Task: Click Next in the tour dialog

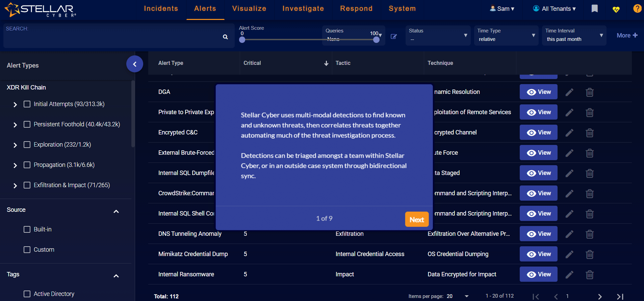Action: [416, 220]
